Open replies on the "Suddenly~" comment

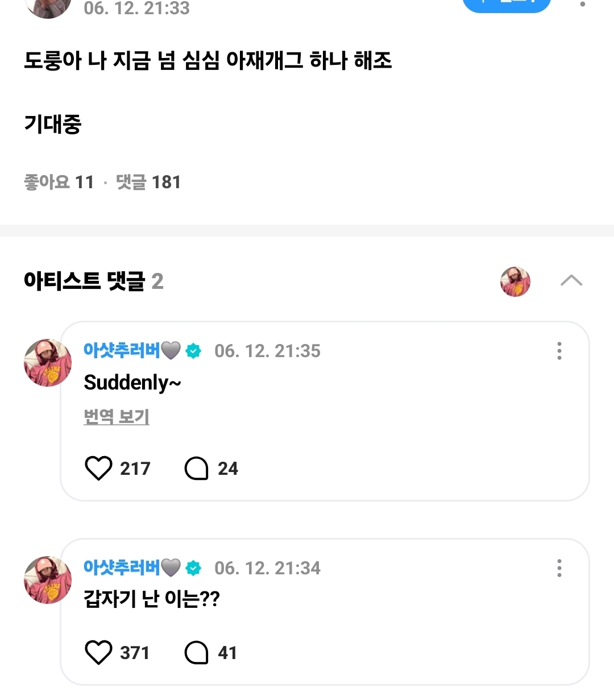click(197, 469)
